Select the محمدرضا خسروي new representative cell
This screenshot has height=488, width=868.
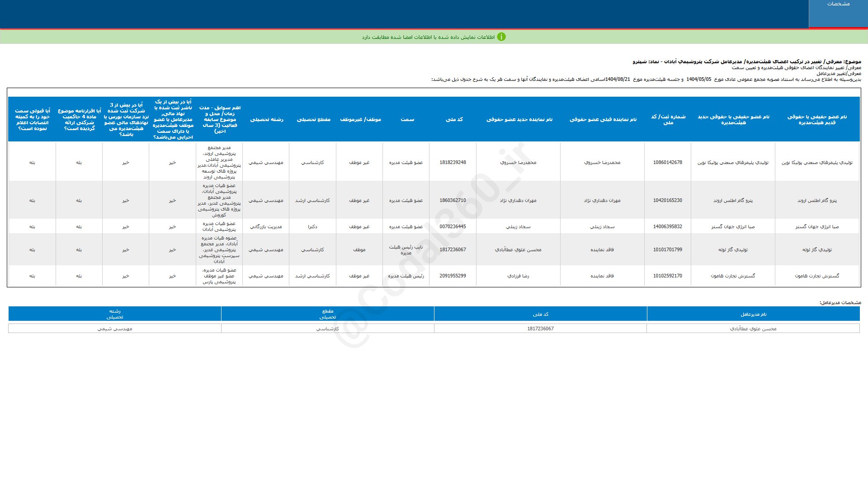(518, 162)
